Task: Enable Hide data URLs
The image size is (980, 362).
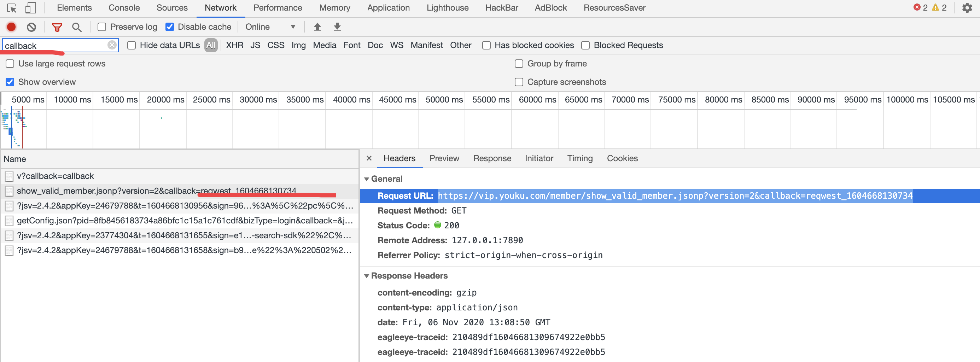Action: coord(132,45)
